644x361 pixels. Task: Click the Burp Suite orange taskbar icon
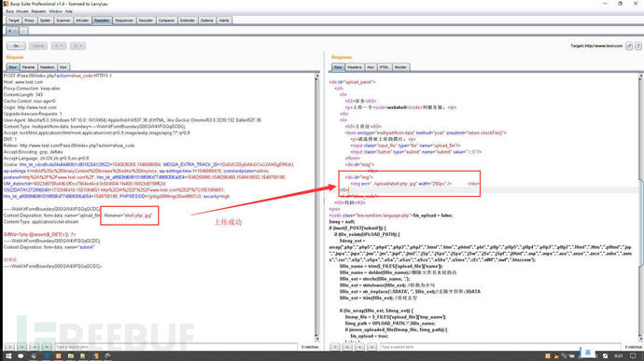(x=95, y=356)
